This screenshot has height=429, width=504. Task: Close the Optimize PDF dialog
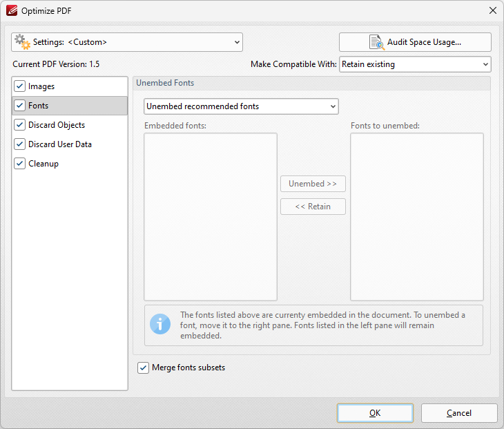coord(493,10)
